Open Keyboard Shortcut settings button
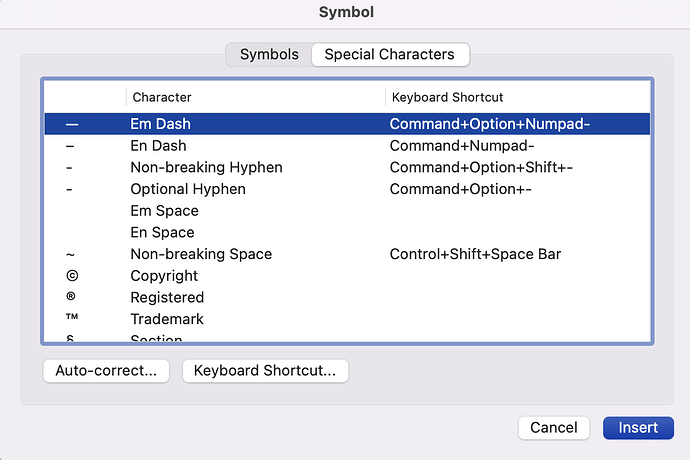Screen dimensions: 690x460 pos(265,371)
